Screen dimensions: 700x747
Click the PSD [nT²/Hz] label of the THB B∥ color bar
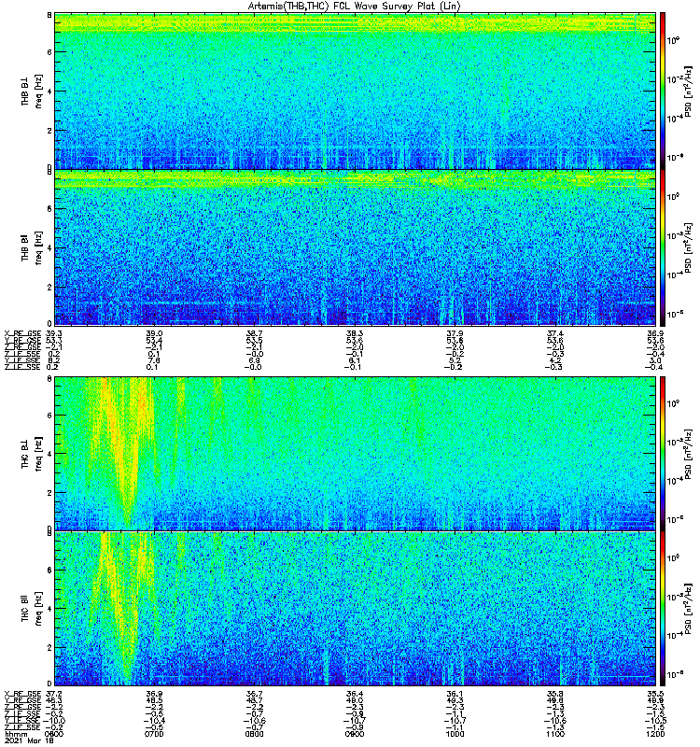(x=689, y=247)
